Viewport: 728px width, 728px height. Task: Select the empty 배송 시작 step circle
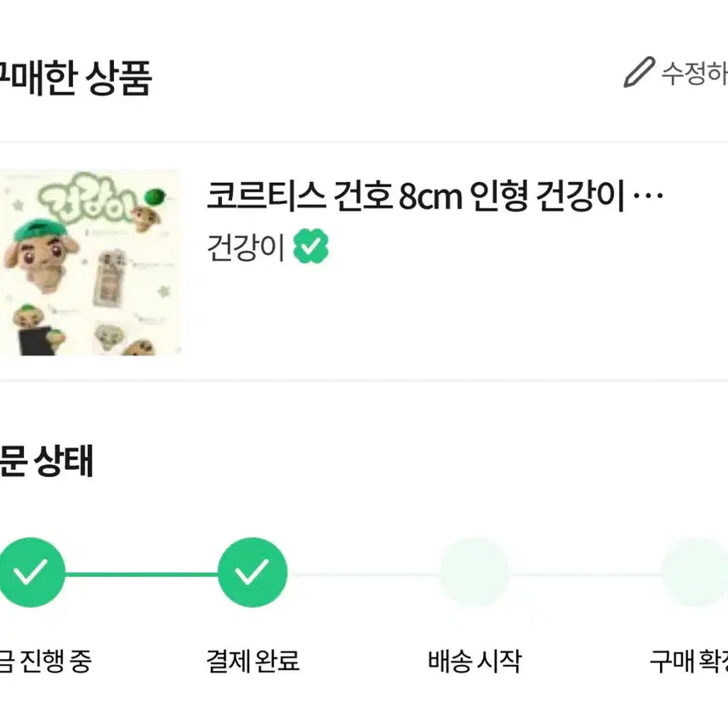click(475, 572)
